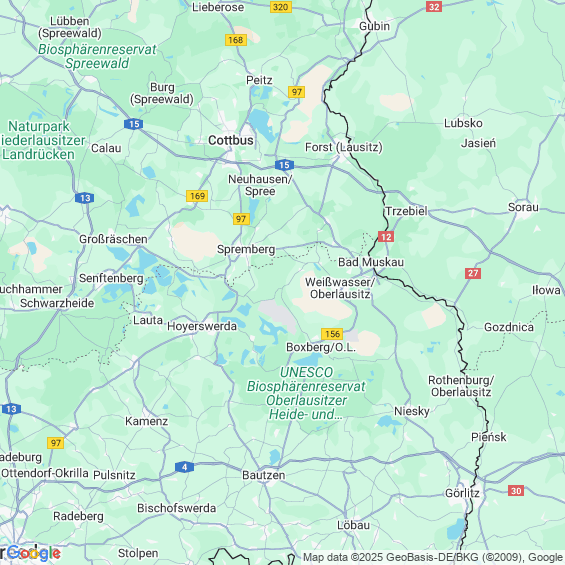Click the Biosphärenreservat Spreewald label
The image size is (565, 565).
click(97, 56)
